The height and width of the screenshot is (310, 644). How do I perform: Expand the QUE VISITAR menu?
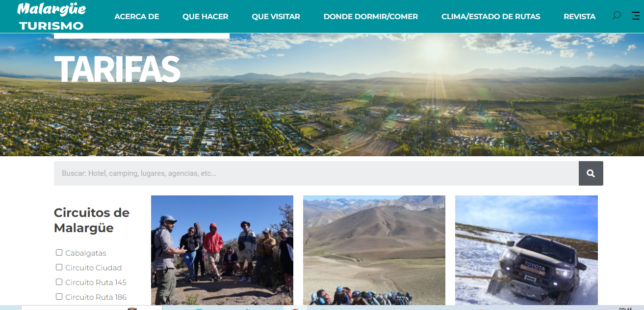pos(276,16)
